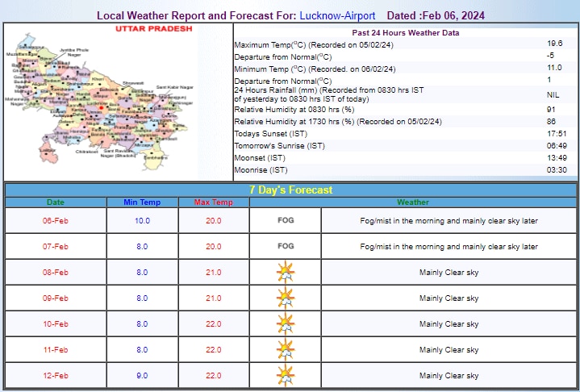Viewport: 580px width, 392px height.
Task: Click 07-Feb fog/mist weather description
Action: point(449,247)
